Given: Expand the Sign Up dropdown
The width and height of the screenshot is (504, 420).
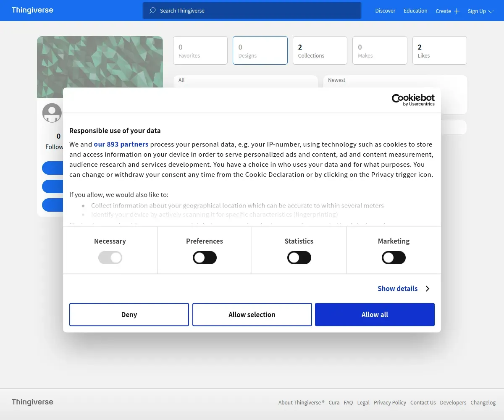Looking at the screenshot, I should 480,11.
